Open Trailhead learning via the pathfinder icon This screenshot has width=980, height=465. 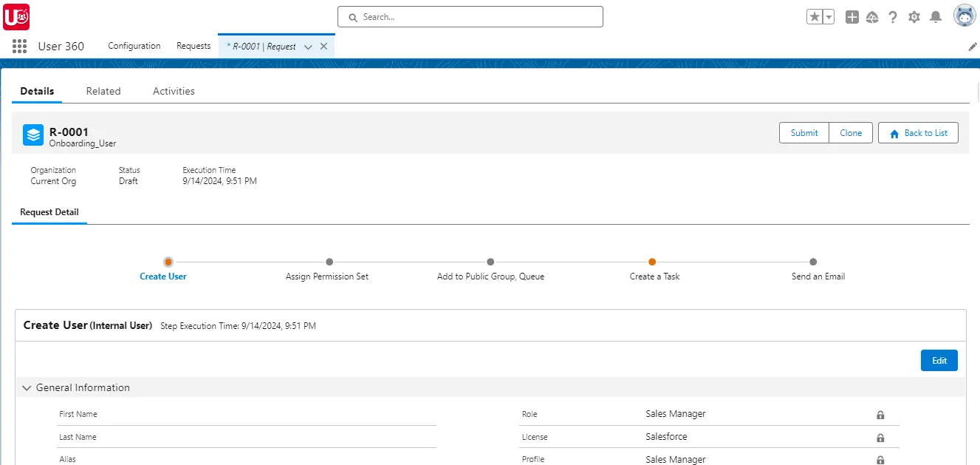tap(872, 16)
